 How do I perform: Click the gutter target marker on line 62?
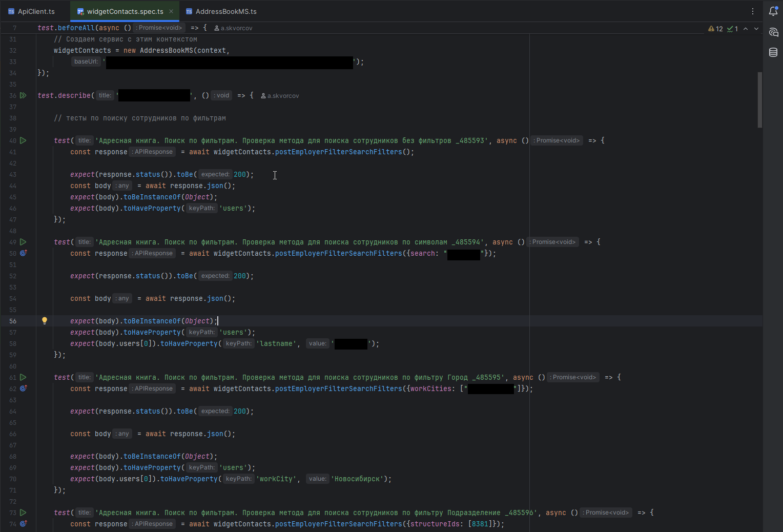point(23,388)
